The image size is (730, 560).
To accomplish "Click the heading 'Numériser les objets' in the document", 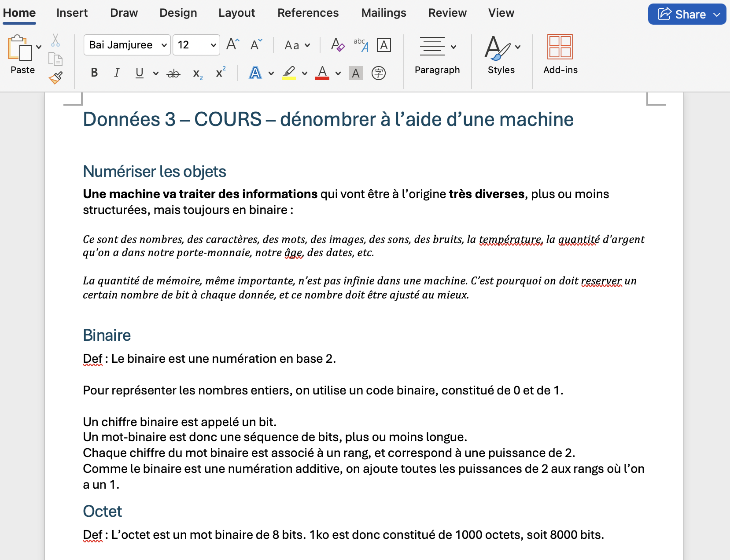I will [154, 172].
